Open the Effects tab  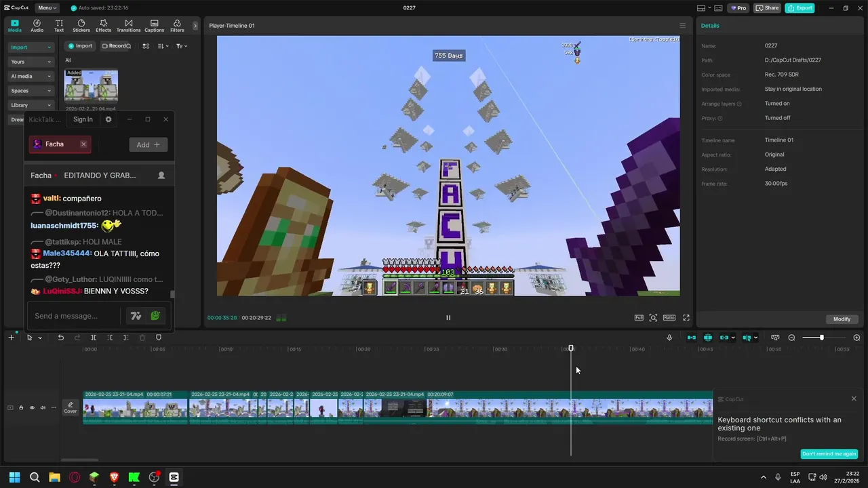(x=103, y=26)
